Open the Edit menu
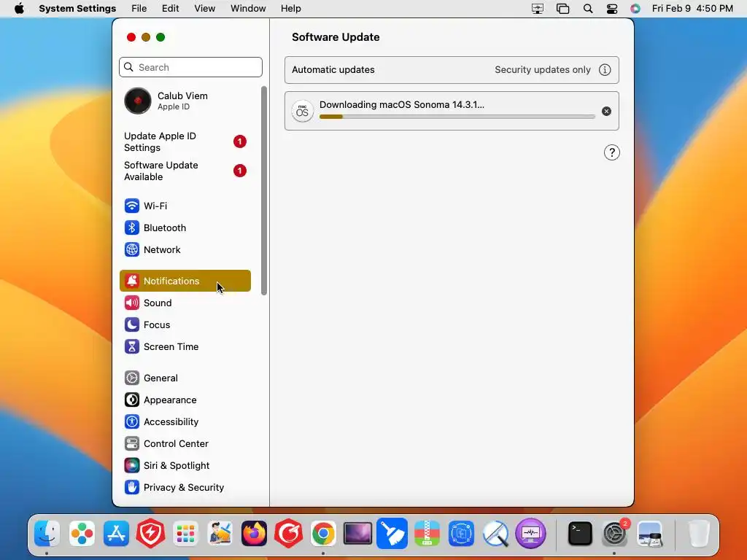747x560 pixels. point(170,9)
